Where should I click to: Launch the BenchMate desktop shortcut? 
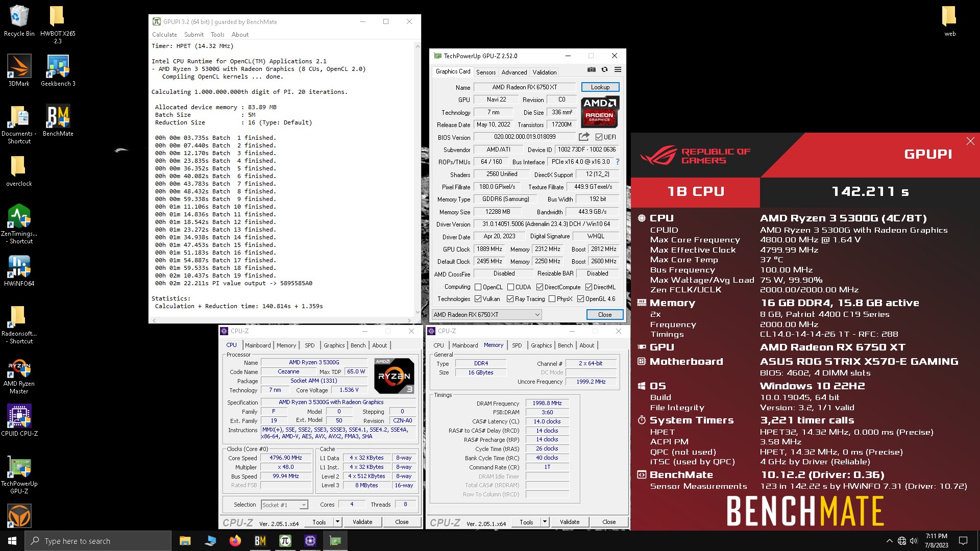tap(58, 121)
